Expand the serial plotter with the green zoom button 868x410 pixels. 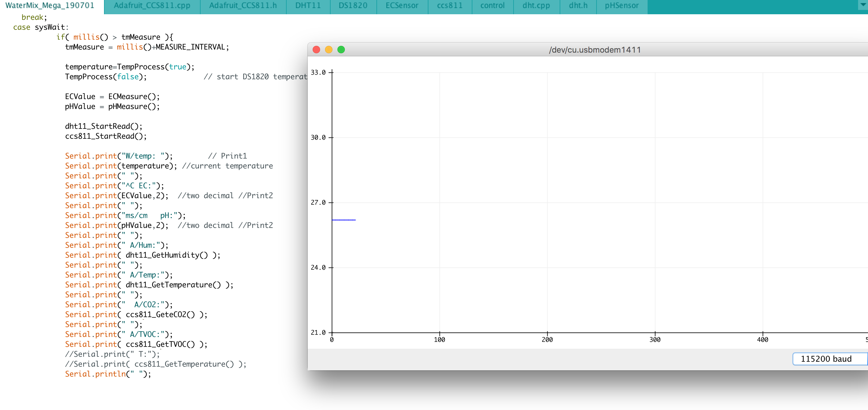pyautogui.click(x=341, y=50)
